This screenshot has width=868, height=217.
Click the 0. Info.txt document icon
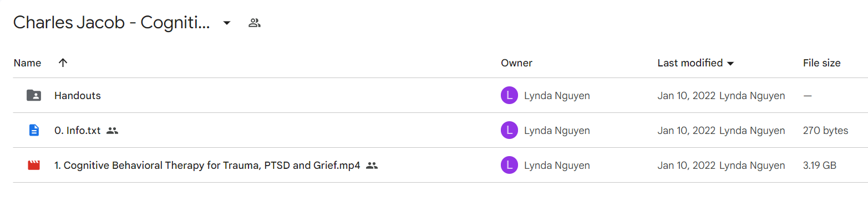(x=34, y=131)
